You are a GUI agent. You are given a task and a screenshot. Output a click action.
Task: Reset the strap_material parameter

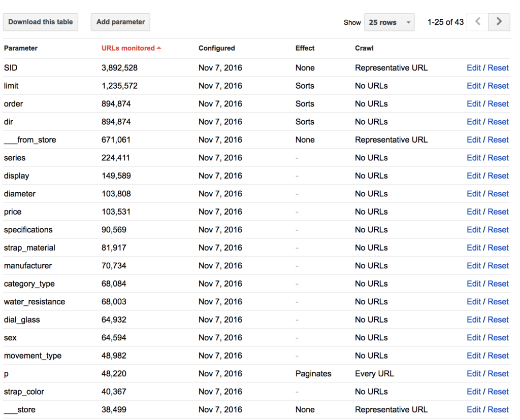(498, 248)
